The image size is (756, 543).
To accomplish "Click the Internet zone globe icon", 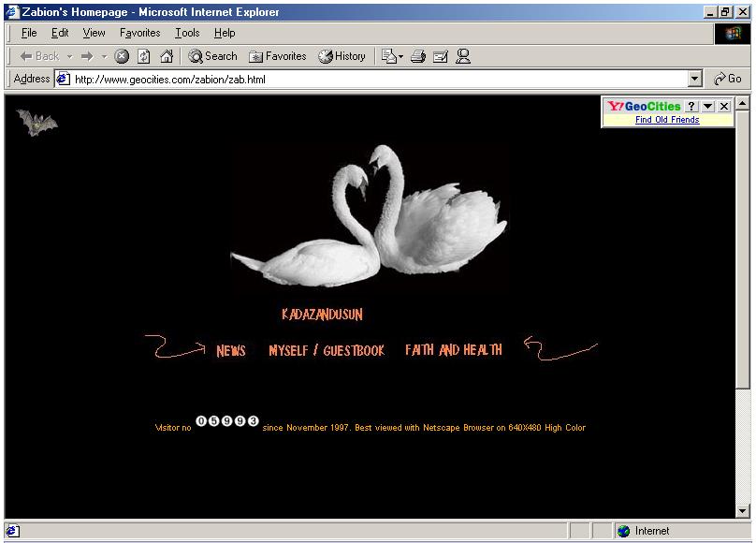I will (624, 531).
